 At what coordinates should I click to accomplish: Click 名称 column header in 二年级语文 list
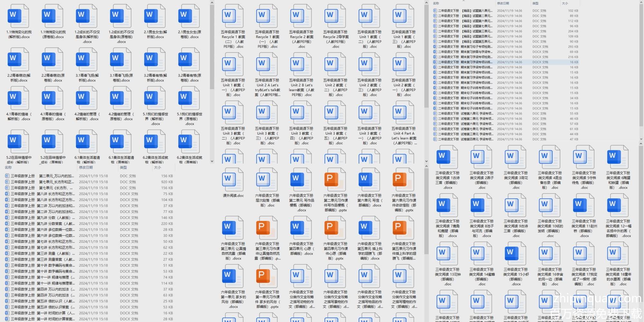(x=436, y=3)
